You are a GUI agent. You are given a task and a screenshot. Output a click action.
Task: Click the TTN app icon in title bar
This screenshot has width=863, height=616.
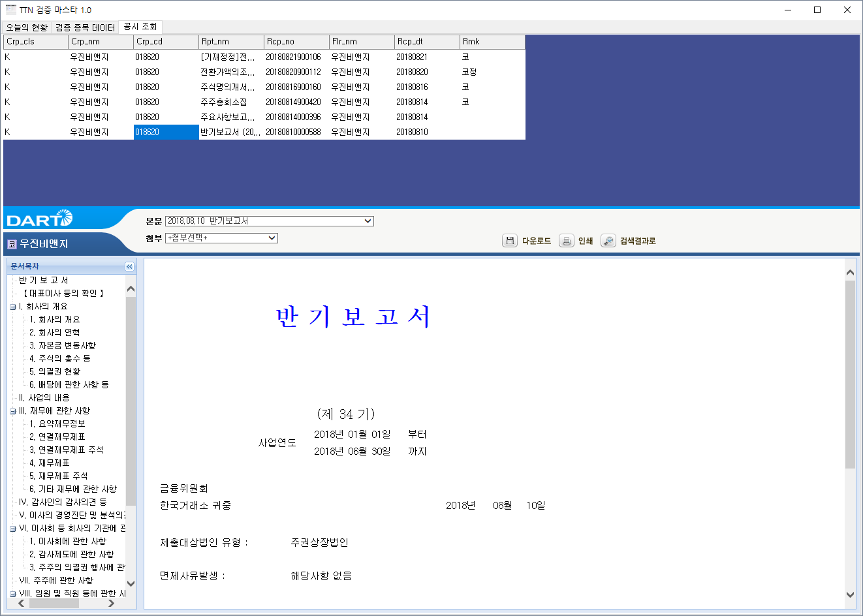10,10
